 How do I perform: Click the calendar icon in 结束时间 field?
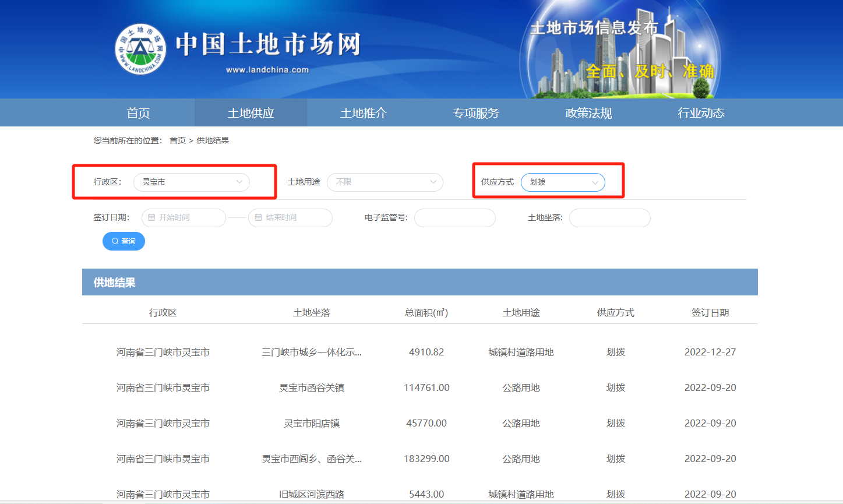click(x=258, y=218)
